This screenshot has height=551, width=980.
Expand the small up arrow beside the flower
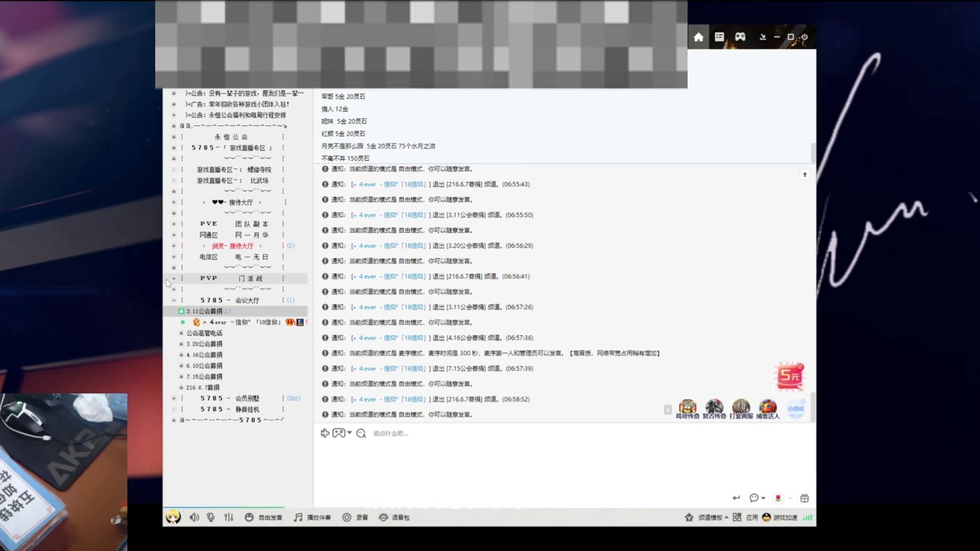[x=790, y=498]
